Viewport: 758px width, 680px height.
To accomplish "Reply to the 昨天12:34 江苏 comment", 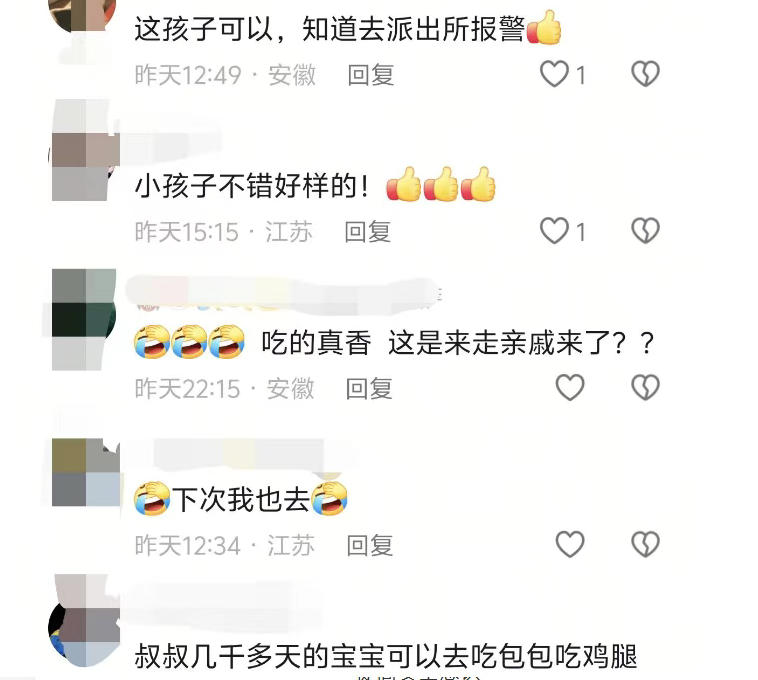I will point(370,545).
